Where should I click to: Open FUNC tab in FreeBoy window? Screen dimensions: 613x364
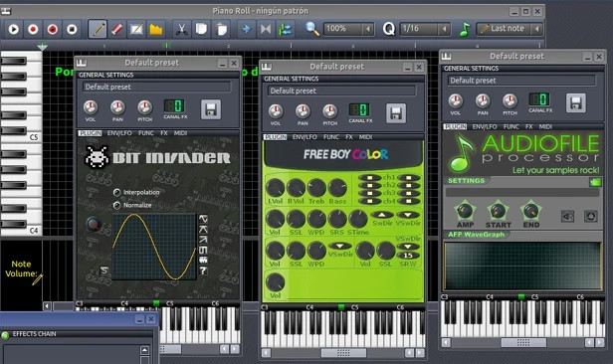click(331, 137)
